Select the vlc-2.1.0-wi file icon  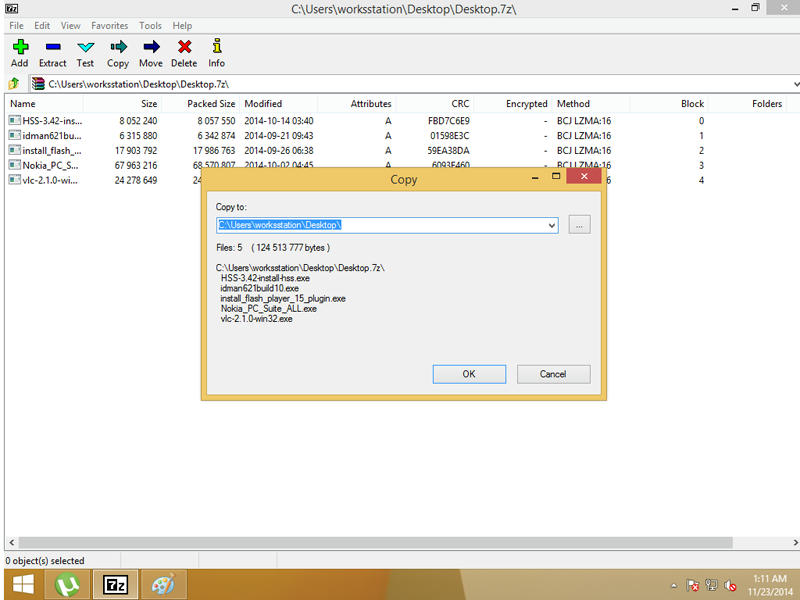point(15,180)
